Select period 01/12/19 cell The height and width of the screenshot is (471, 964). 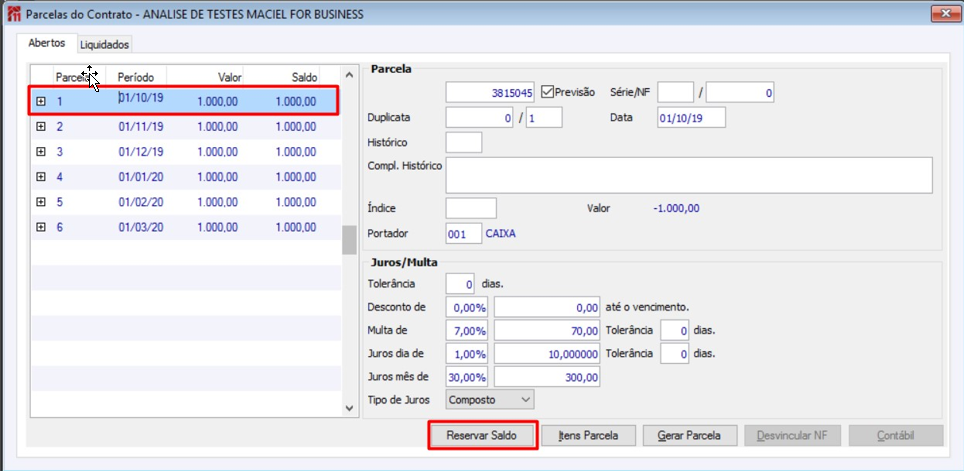point(141,152)
